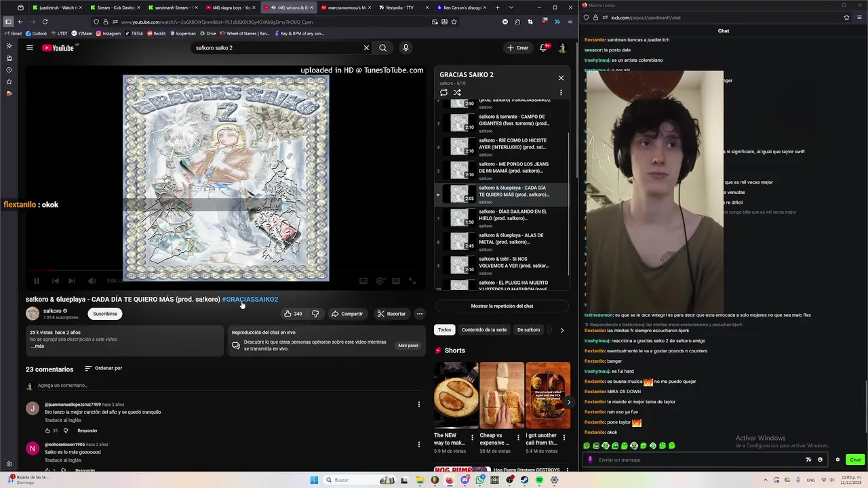Open options for @nohoraricon1905's comment
The width and height of the screenshot is (868, 488).
pos(418,445)
